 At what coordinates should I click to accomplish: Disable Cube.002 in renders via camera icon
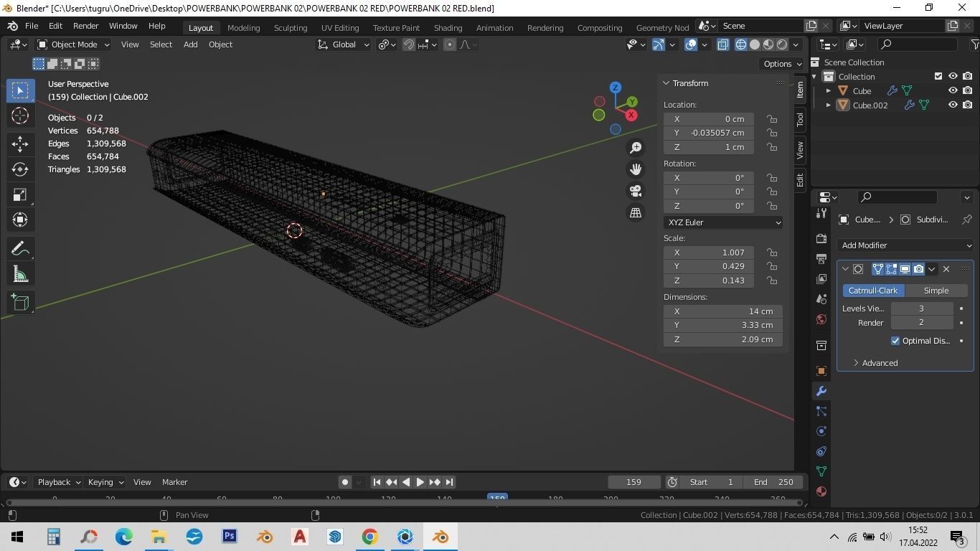[968, 105]
